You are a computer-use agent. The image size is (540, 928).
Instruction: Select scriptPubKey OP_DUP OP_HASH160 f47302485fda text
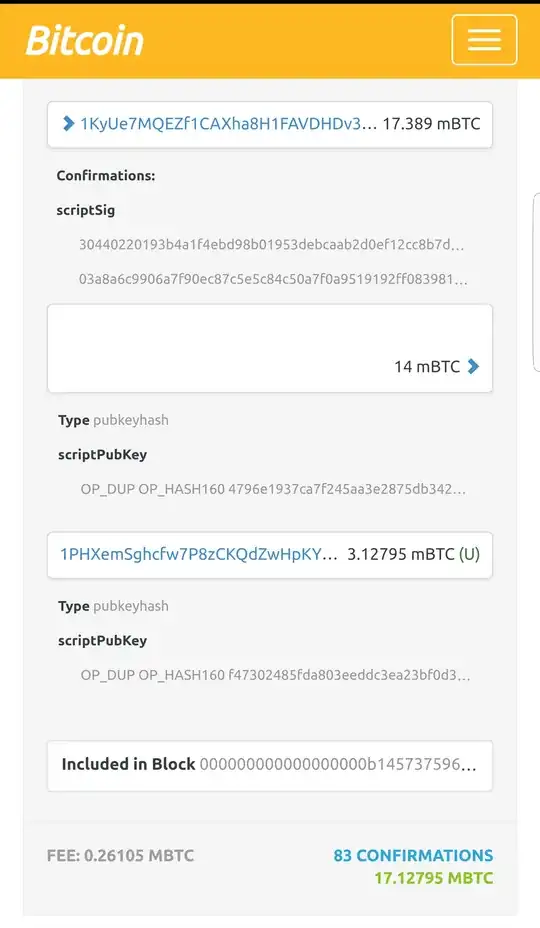click(276, 675)
